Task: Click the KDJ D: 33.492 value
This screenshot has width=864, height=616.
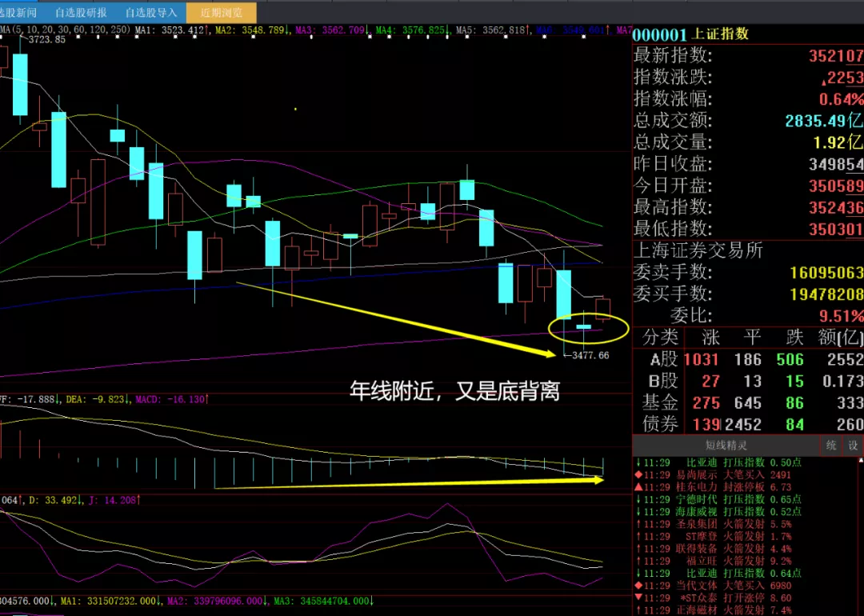Action: coord(55,500)
